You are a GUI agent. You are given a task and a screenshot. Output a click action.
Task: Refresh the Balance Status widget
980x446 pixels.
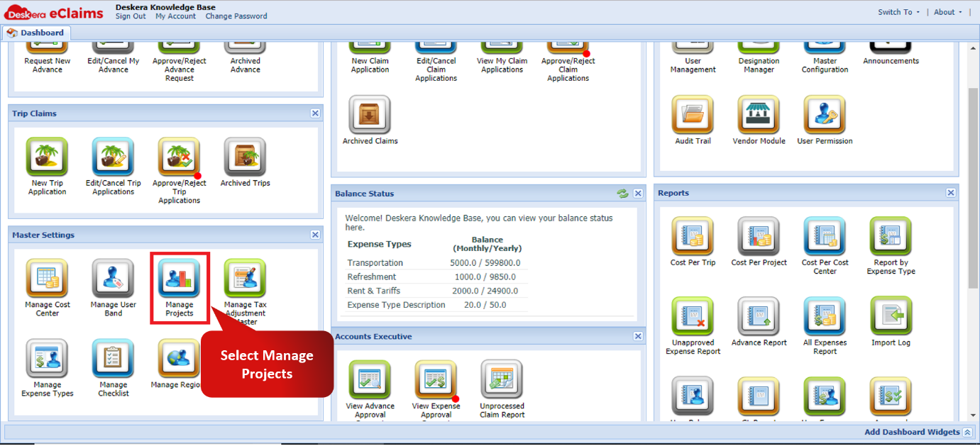click(x=622, y=194)
